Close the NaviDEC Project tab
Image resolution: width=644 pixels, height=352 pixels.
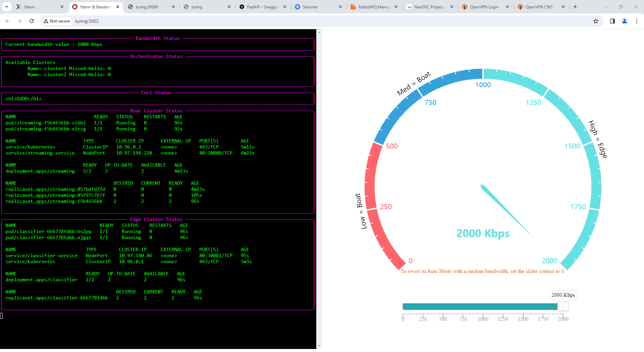coord(452,7)
